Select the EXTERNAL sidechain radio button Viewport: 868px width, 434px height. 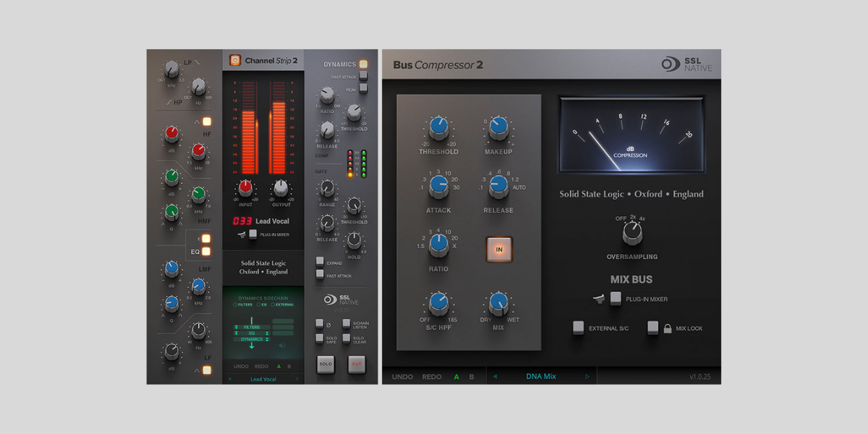click(272, 305)
